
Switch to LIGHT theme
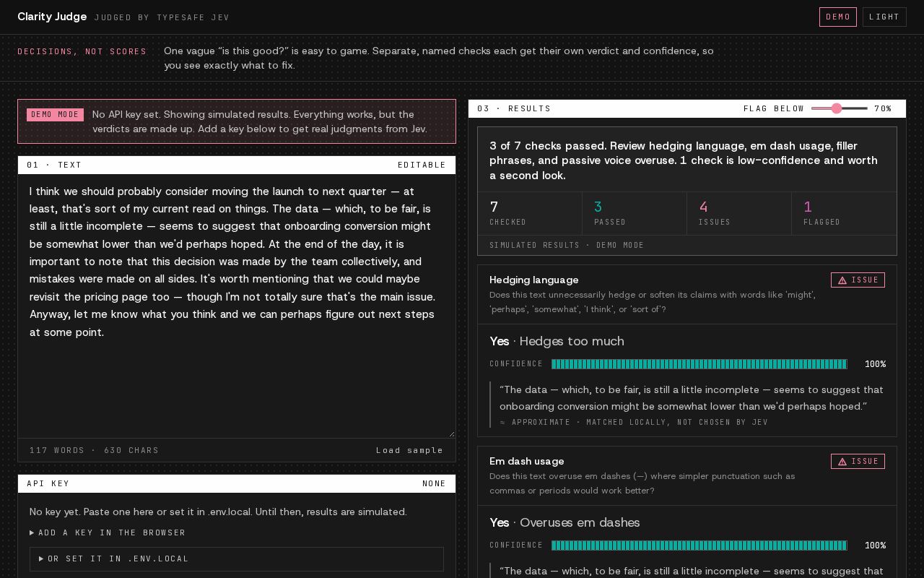point(884,17)
